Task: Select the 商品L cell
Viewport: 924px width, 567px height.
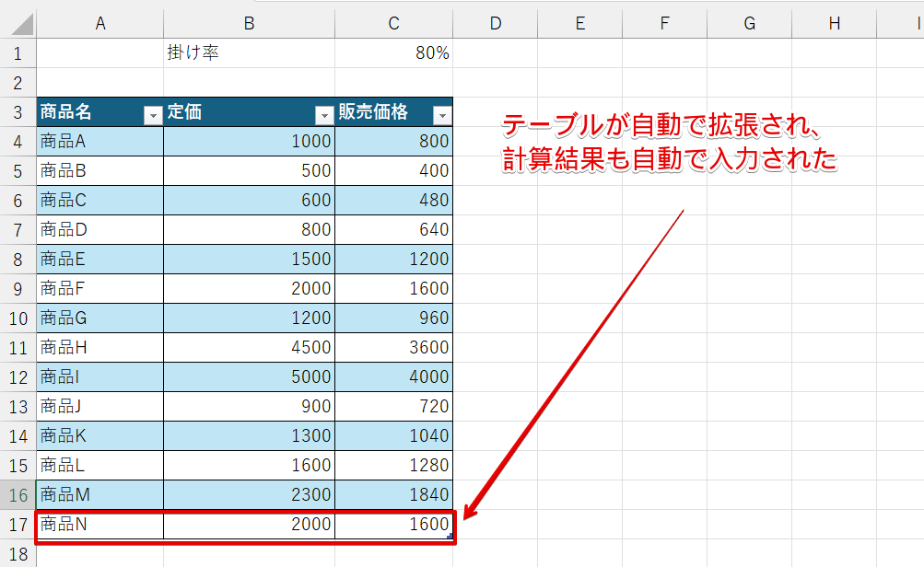Action: (x=100, y=465)
